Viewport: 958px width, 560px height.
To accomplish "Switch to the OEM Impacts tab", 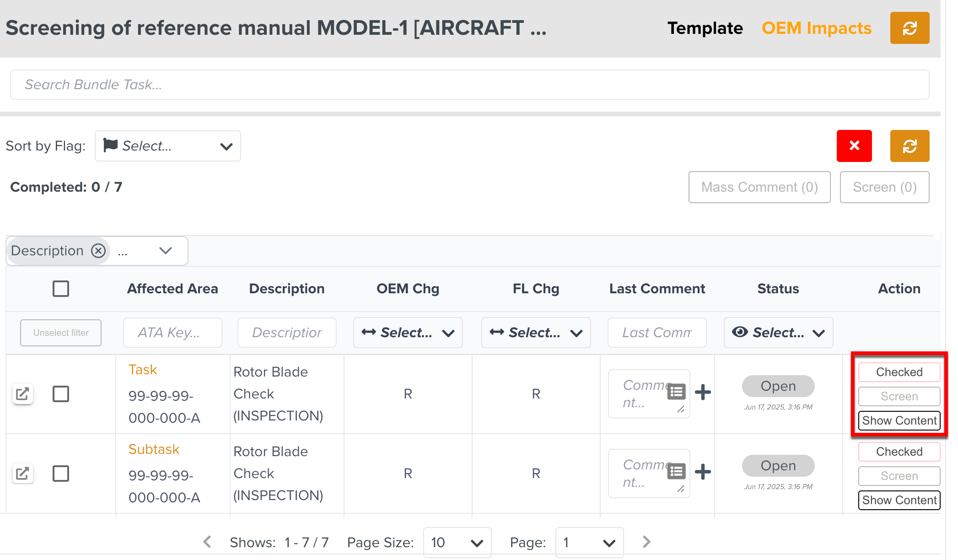I will (x=816, y=28).
